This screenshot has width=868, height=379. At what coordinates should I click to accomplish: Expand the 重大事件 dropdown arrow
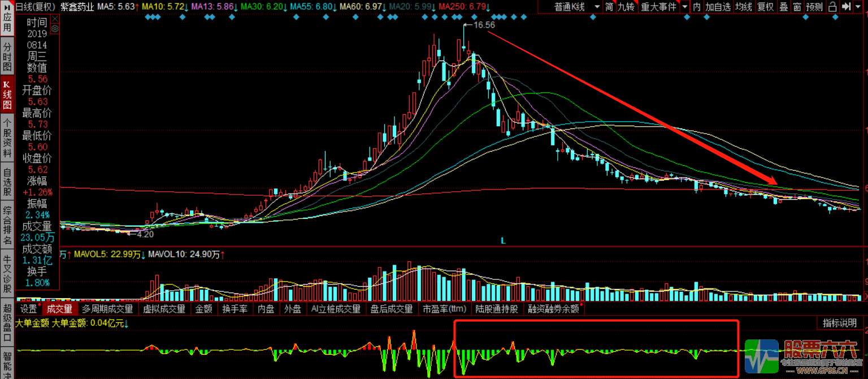coord(684,7)
